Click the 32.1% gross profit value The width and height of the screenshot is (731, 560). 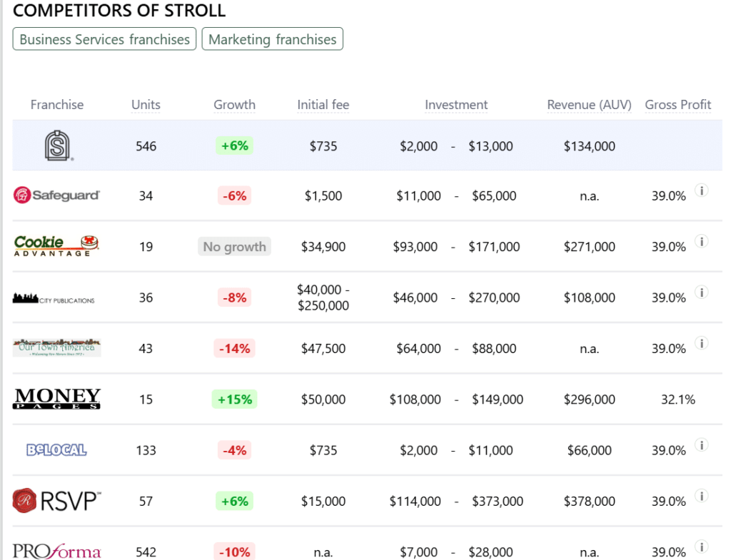(x=678, y=399)
